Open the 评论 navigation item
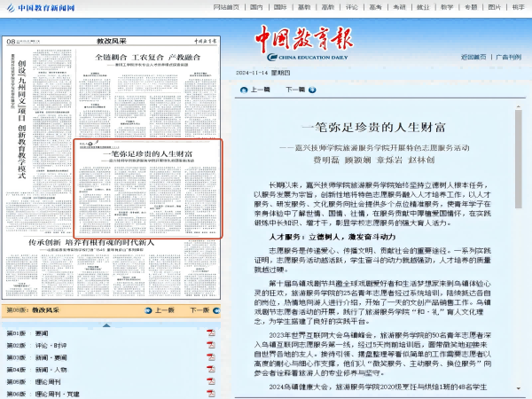 pyautogui.click(x=351, y=7)
